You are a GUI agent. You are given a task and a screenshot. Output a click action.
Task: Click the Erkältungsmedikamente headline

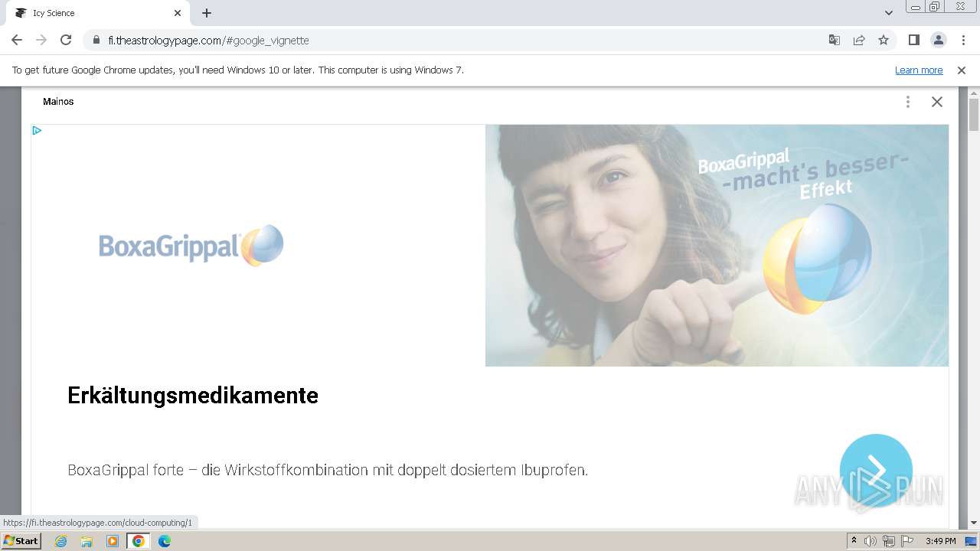pos(193,396)
